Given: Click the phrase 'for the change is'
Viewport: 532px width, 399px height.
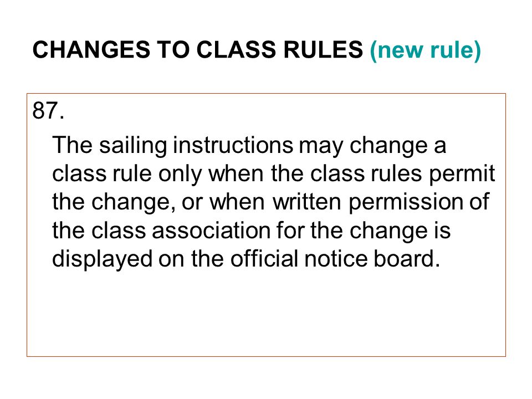Looking at the screenshot, I should click(364, 231).
